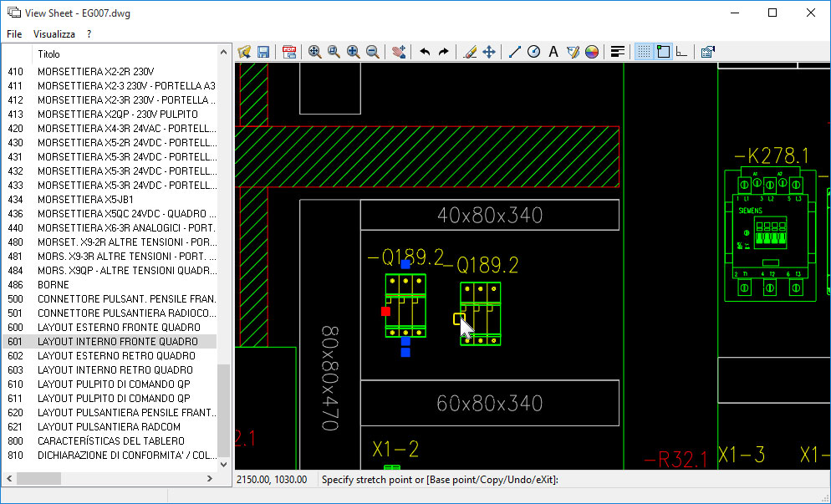The width and height of the screenshot is (831, 504).
Task: Click the -R32.1 red label
Action: tap(676, 460)
